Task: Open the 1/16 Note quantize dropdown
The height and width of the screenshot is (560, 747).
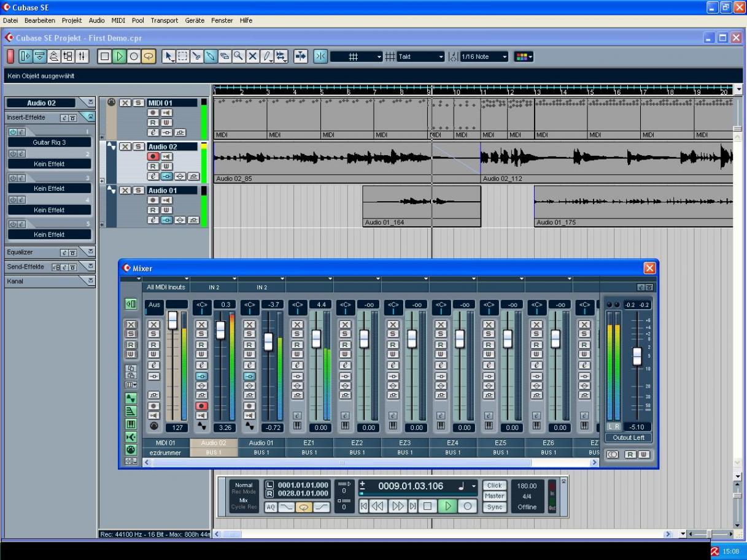Action: (484, 56)
